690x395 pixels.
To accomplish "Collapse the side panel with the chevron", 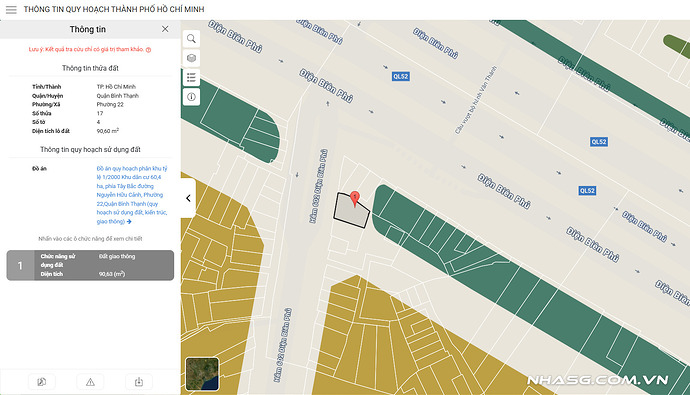I will tap(188, 198).
